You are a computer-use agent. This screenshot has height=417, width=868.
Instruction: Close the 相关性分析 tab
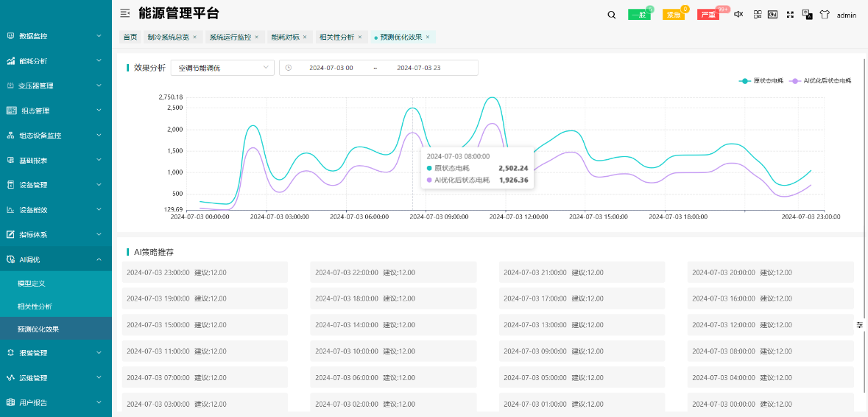click(361, 37)
